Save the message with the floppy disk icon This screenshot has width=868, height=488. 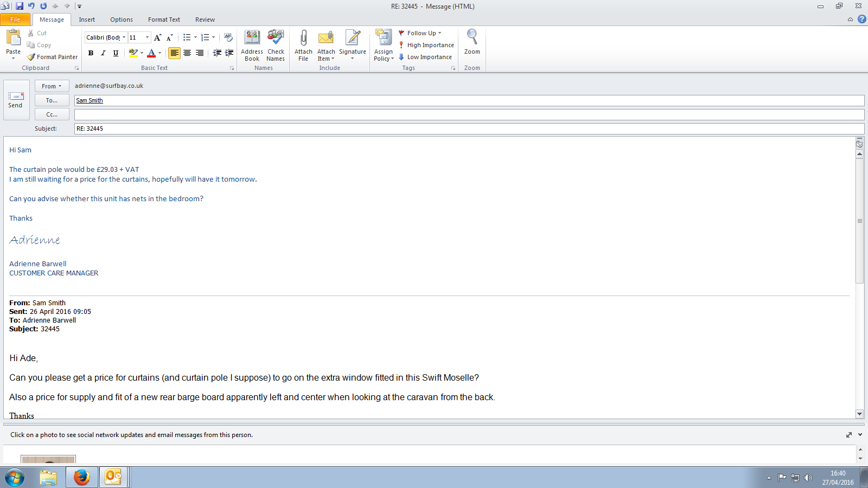click(x=20, y=6)
